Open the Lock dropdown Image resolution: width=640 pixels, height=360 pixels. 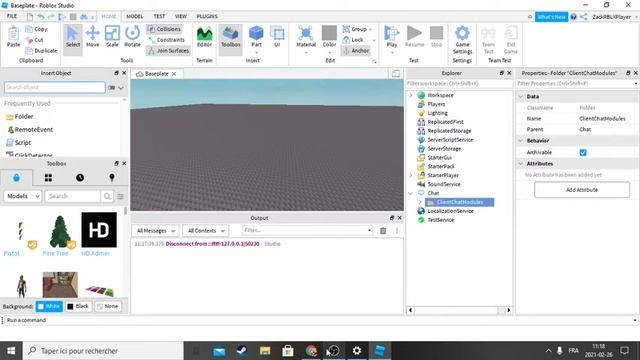point(374,40)
